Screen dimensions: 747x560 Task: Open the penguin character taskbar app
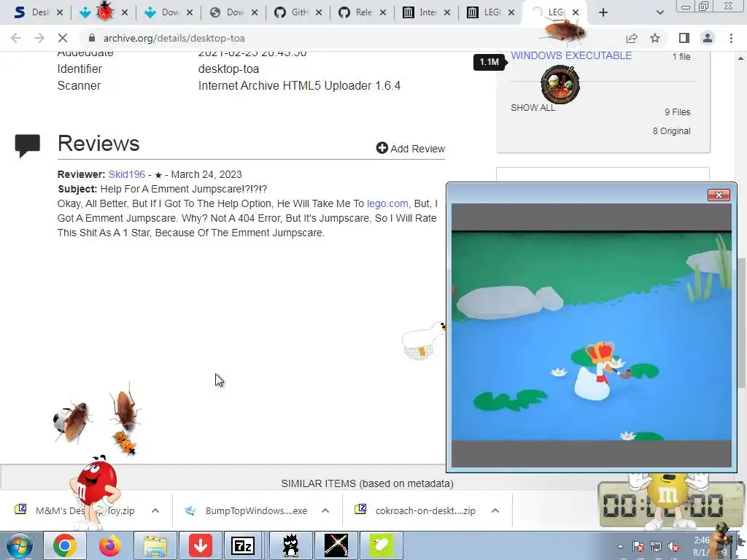[290, 545]
